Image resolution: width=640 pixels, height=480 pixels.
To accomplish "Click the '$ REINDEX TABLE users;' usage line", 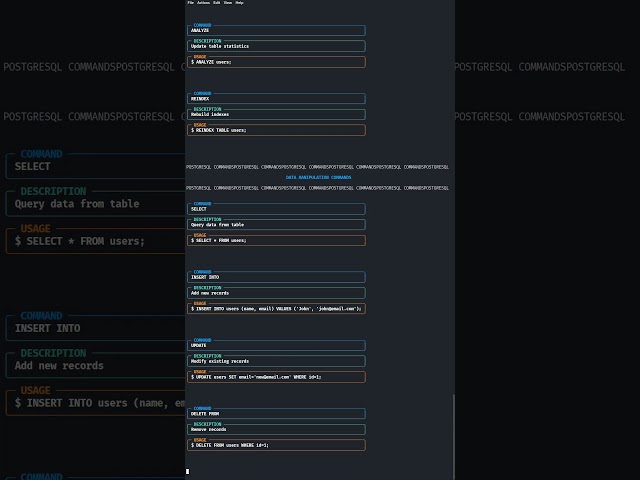I will click(218, 130).
